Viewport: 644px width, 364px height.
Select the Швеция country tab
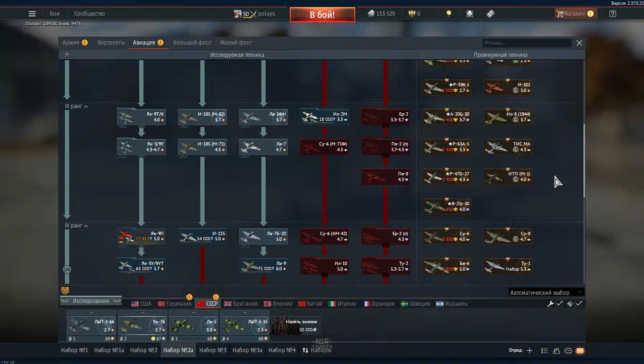click(415, 304)
